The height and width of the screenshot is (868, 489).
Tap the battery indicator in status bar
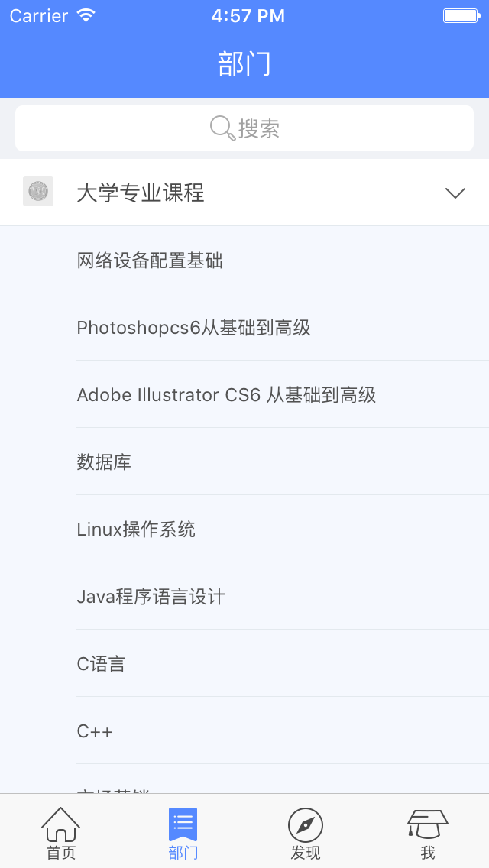[461, 15]
